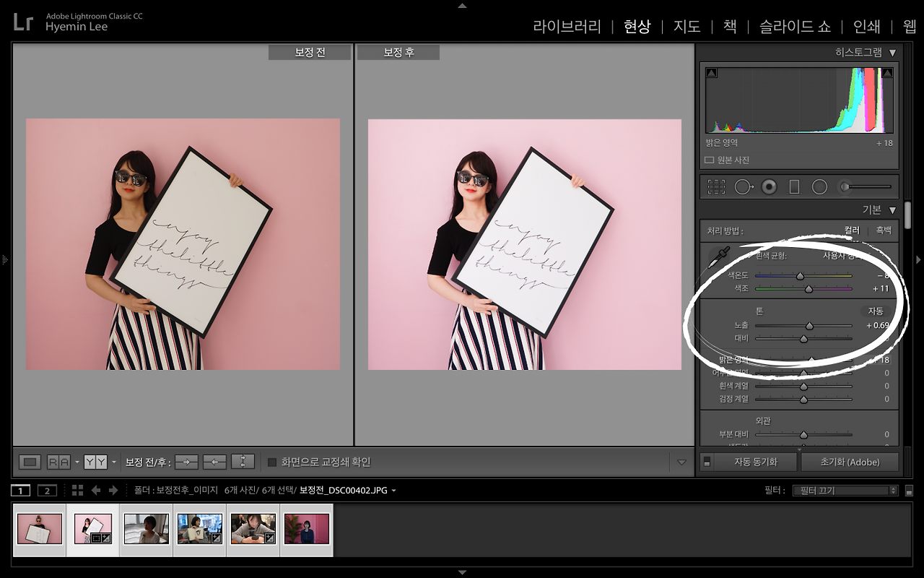
Task: Select the Crop Overlay tool
Action: [716, 187]
